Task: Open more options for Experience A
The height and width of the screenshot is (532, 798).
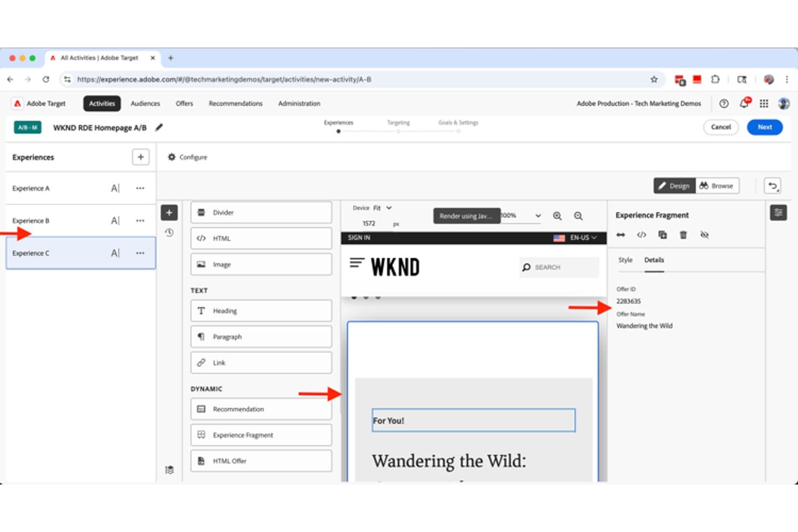Action: pos(140,188)
